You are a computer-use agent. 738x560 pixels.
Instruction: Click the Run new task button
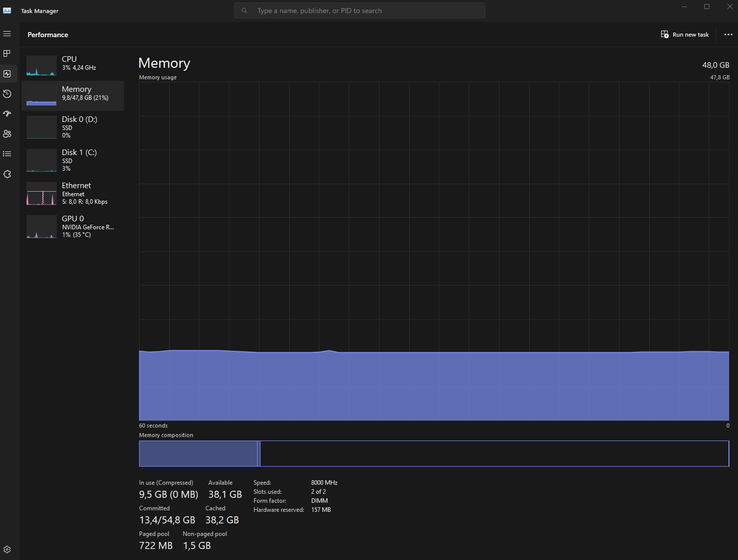coord(685,34)
